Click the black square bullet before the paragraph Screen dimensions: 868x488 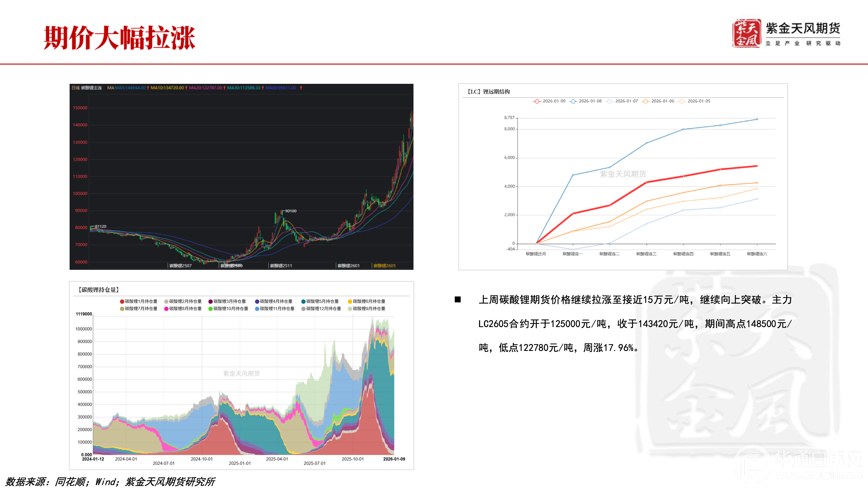coord(458,300)
